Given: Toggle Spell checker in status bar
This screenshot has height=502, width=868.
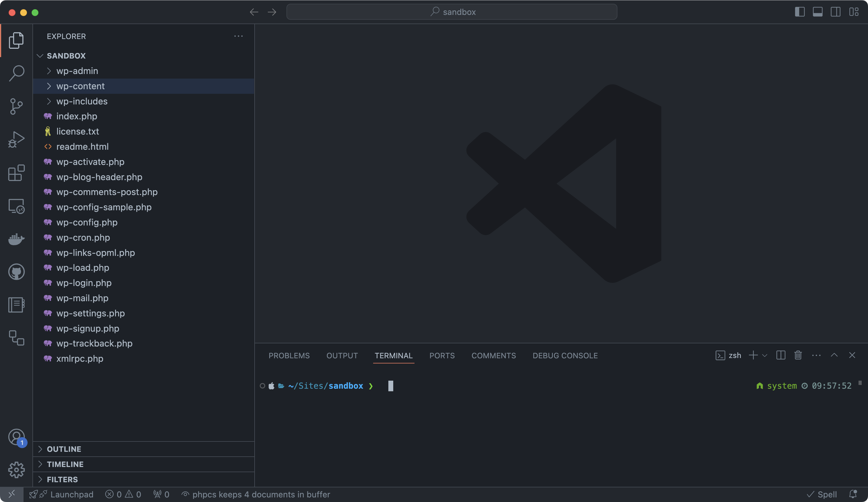Looking at the screenshot, I should pos(822,495).
